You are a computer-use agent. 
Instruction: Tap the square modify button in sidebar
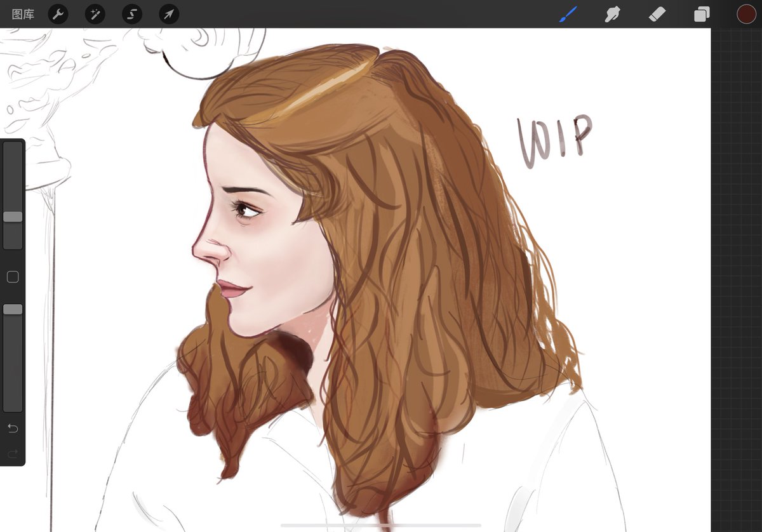click(x=13, y=277)
